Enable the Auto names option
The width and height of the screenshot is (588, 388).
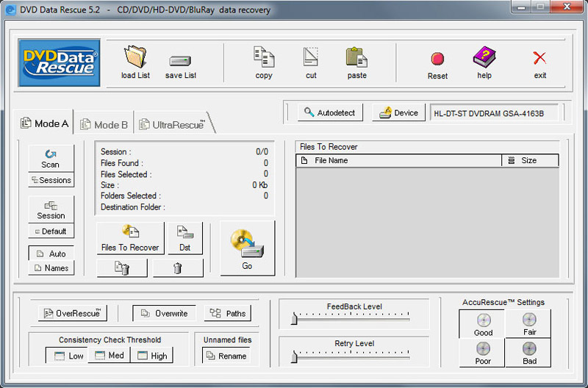[51, 254]
